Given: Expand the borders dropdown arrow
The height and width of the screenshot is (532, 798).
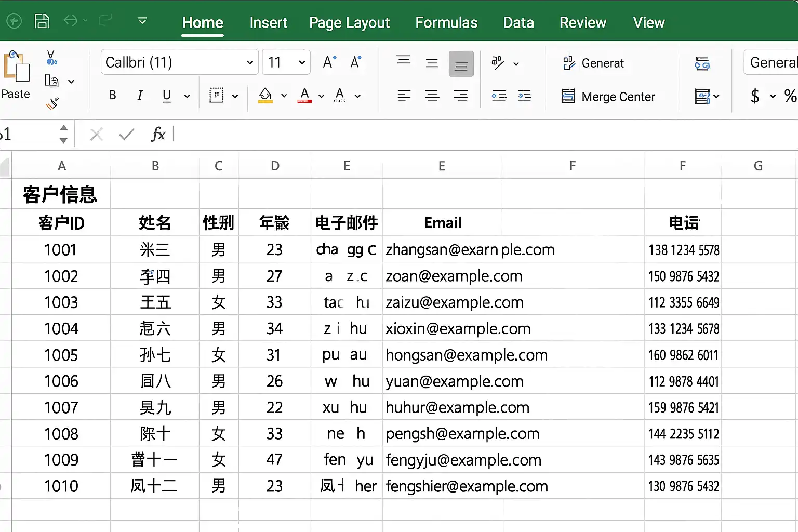Looking at the screenshot, I should tap(235, 96).
